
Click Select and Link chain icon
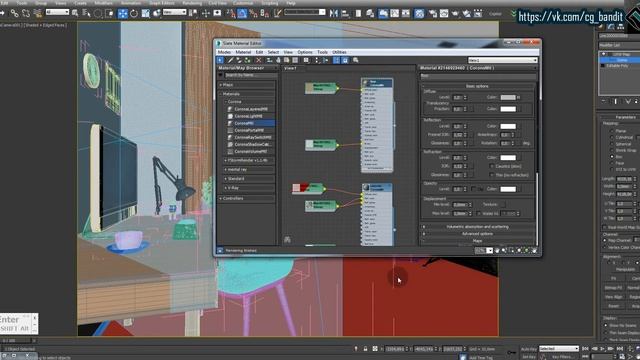[14, 13]
